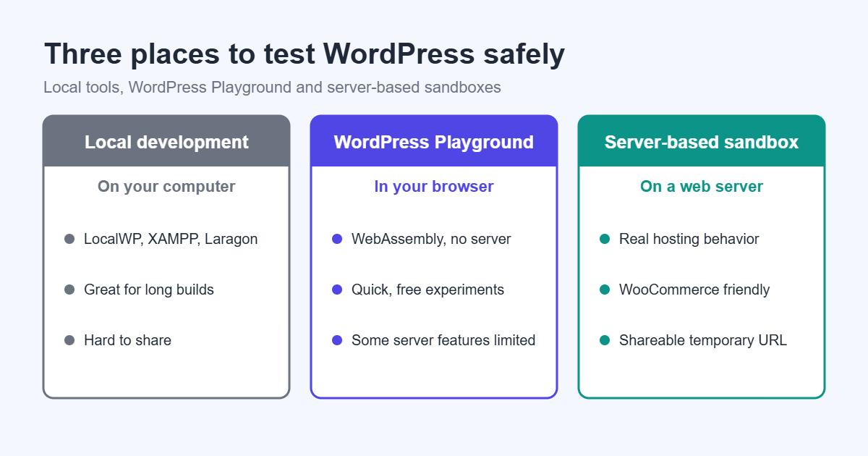Click the purple bullet beside 'Quick, free experiments'
This screenshot has width=868, height=456.
pyautogui.click(x=337, y=290)
